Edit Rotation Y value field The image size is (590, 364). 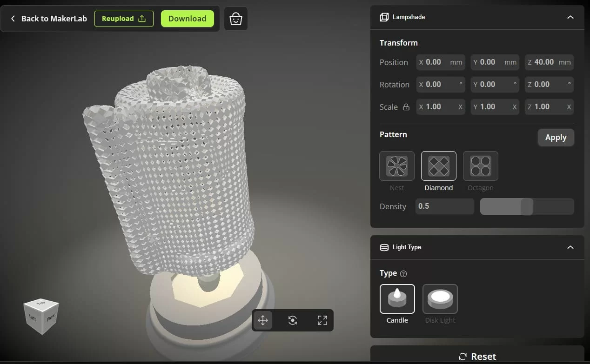pyautogui.click(x=495, y=85)
